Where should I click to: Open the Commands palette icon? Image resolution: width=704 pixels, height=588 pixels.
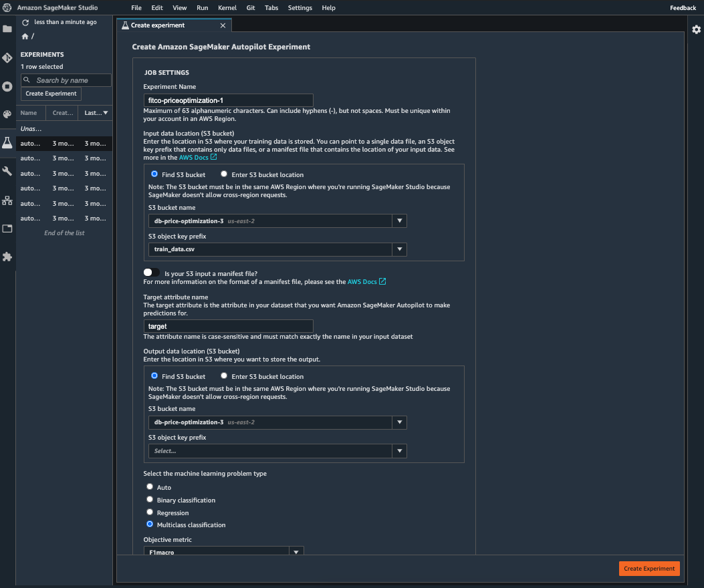(x=7, y=114)
